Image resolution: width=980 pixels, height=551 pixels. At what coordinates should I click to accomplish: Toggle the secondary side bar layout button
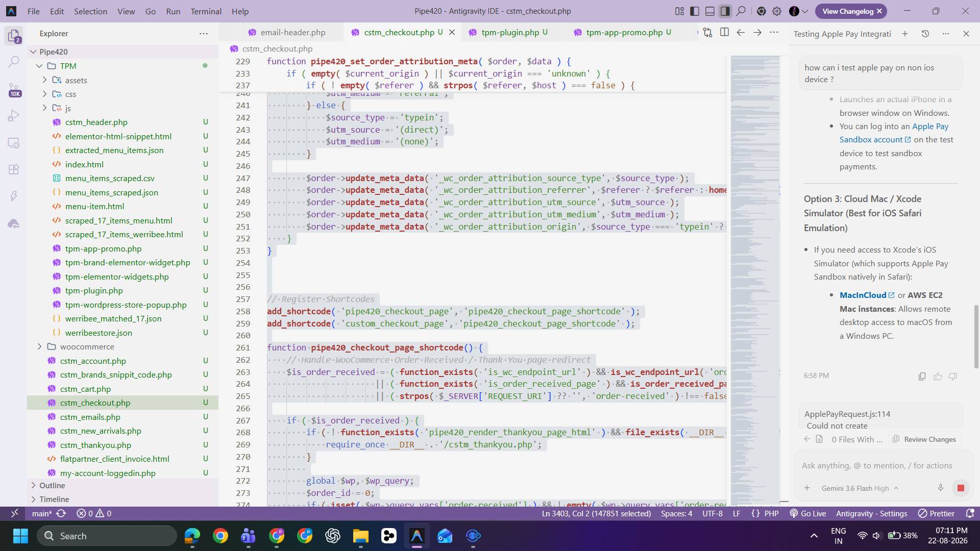click(x=725, y=11)
